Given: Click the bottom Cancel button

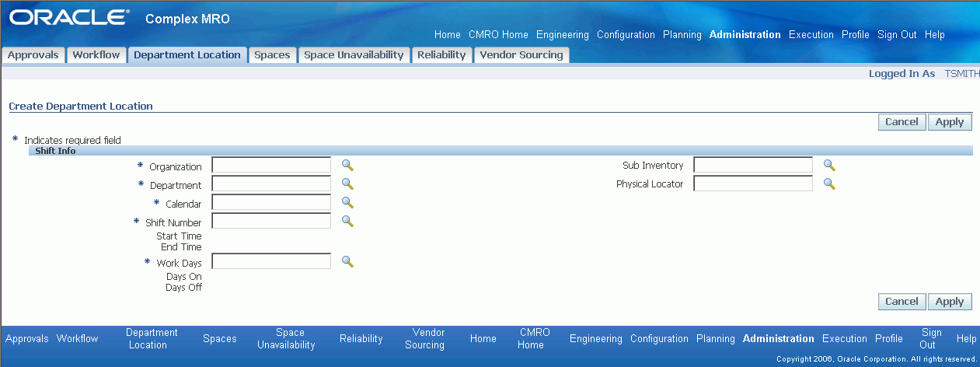Looking at the screenshot, I should (902, 302).
